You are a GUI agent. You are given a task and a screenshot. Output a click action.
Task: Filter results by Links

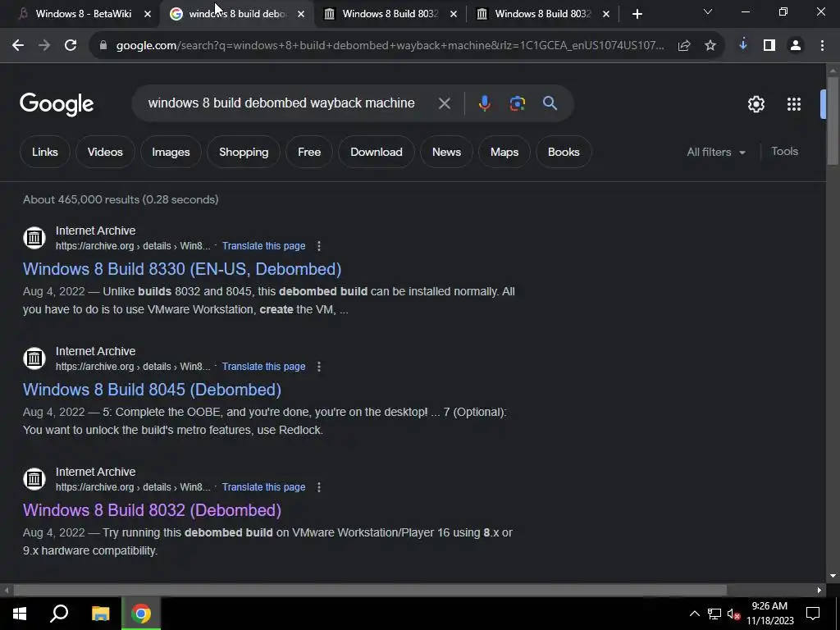45,152
